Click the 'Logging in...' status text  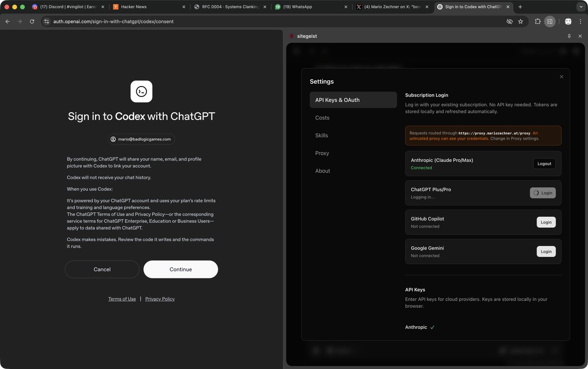(422, 197)
